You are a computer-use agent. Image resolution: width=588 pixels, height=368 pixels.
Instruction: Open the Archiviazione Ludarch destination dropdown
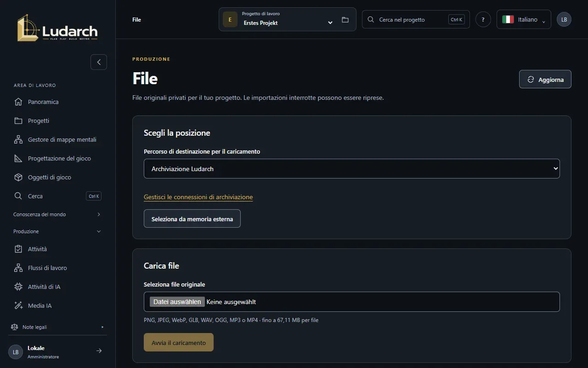[x=352, y=169]
